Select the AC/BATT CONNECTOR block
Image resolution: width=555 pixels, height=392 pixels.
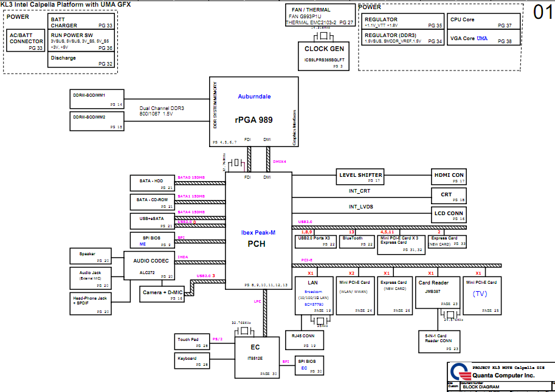tap(26, 40)
